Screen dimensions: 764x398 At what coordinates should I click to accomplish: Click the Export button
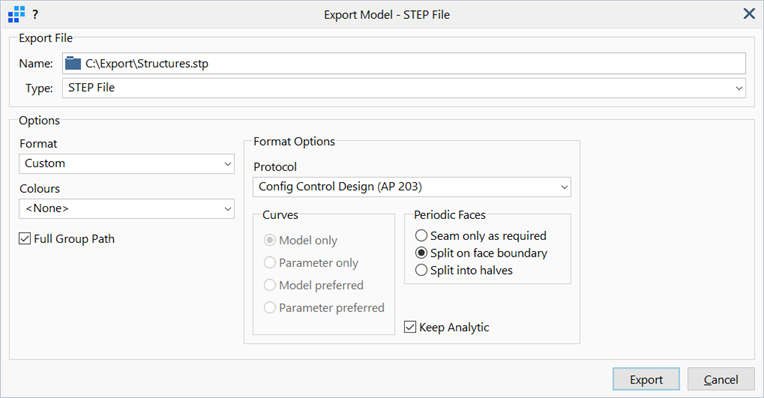[646, 379]
